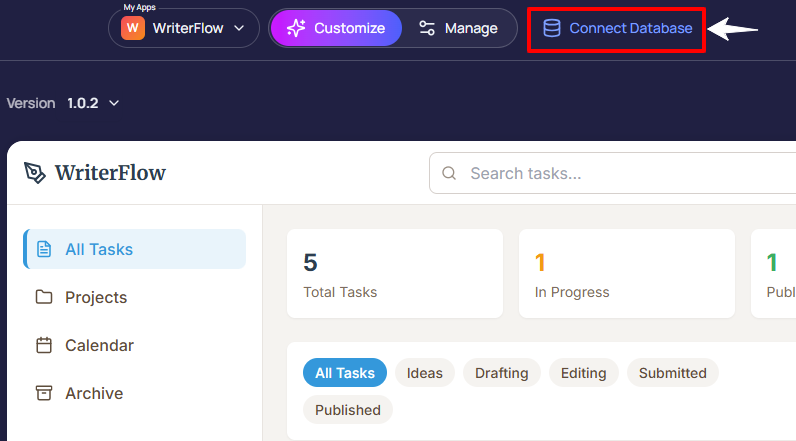Select the Published filter pill

(x=347, y=410)
